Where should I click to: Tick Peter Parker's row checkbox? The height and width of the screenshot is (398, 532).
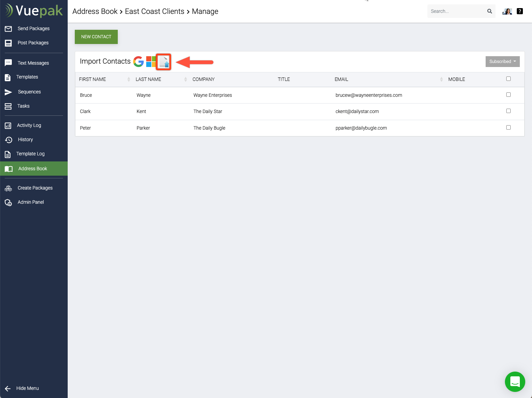(508, 128)
